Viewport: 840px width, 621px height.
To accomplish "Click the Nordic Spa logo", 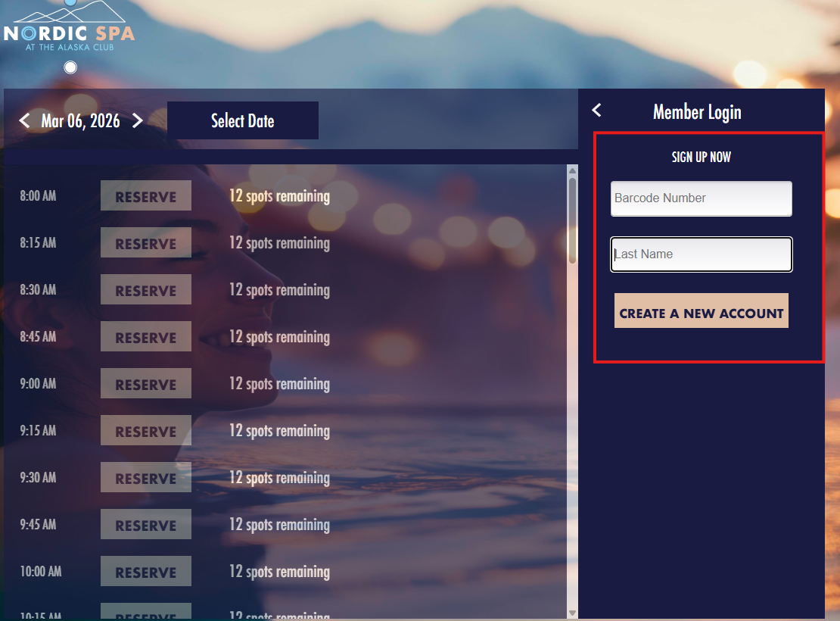I will pos(70,27).
